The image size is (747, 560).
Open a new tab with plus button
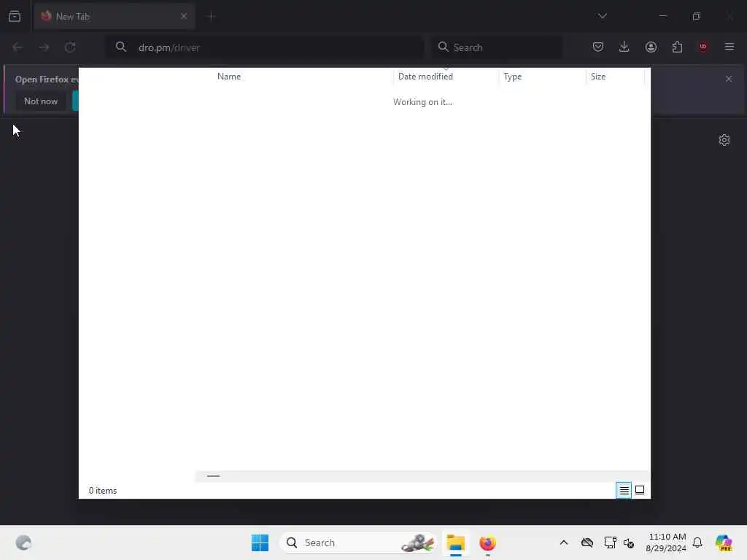pyautogui.click(x=211, y=17)
